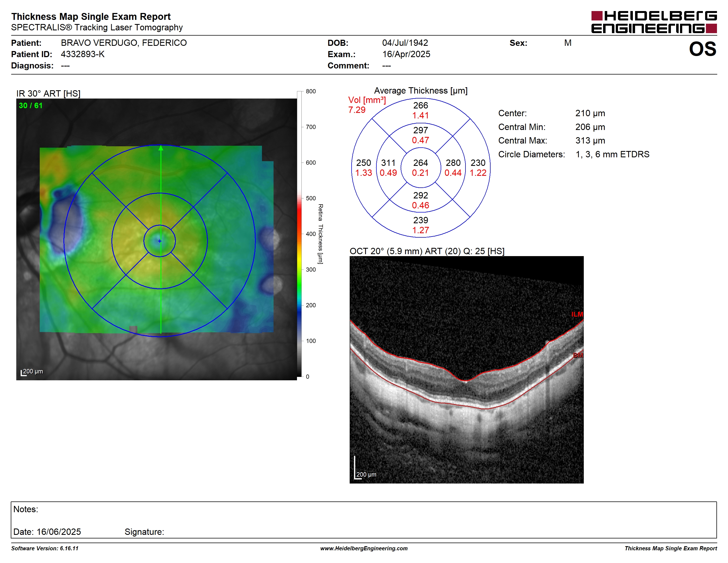Image resolution: width=728 pixels, height=563 pixels.
Task: Click the Software Version 6.16.11 footer
Action: pos(45,548)
